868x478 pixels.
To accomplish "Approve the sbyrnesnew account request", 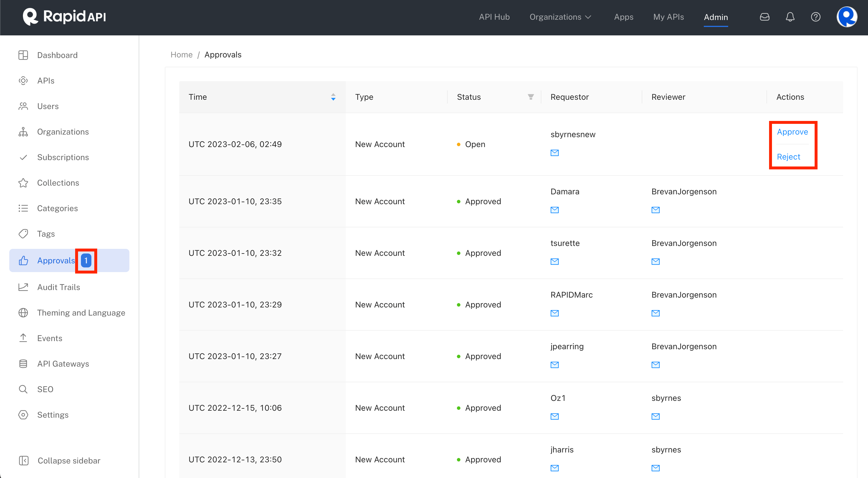I will (x=792, y=132).
